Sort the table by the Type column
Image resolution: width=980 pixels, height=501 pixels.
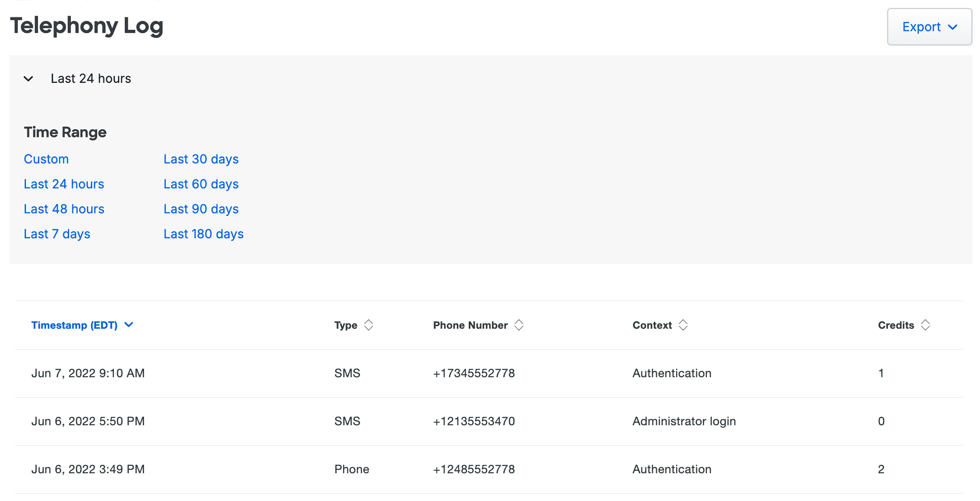[x=369, y=325]
